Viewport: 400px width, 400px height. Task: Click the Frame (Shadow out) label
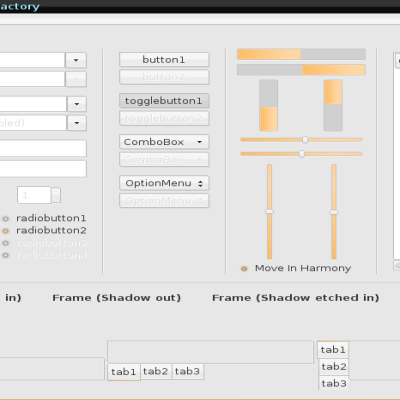pos(117,298)
